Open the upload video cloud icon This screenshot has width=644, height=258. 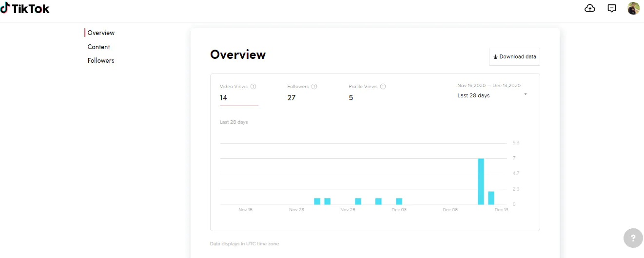click(x=590, y=8)
